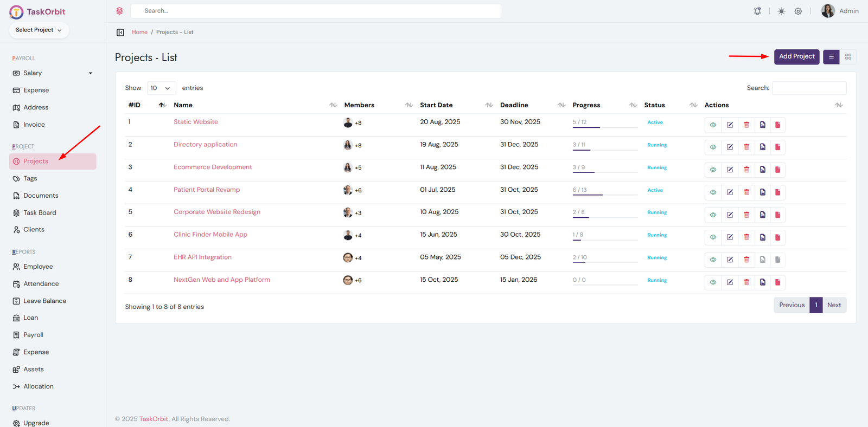This screenshot has height=427, width=868.
Task: Click the sidebar collapse icon beside breadcrumb
Action: (120, 33)
